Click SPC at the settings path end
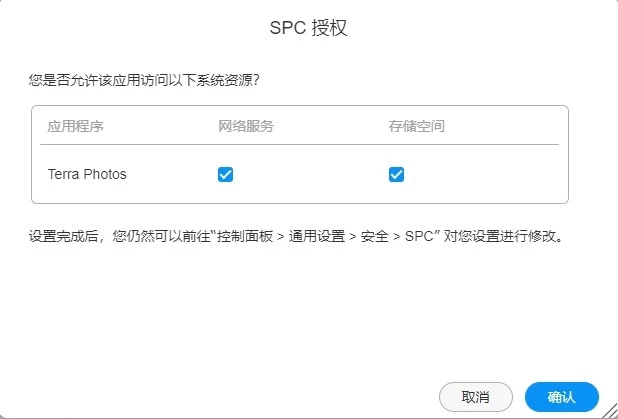This screenshot has height=419, width=618. pos(420,238)
